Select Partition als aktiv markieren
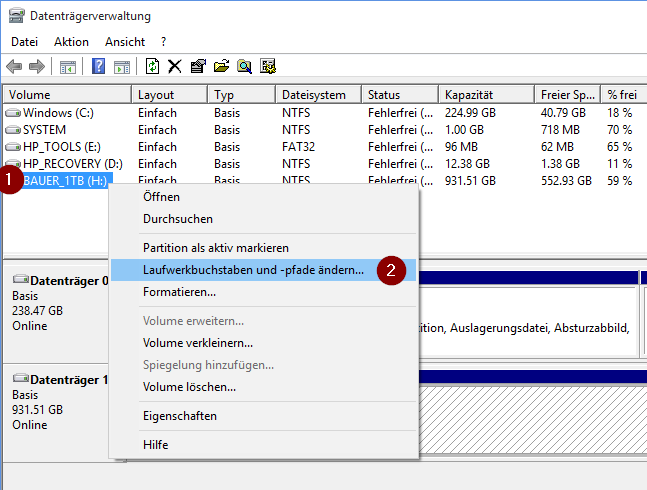Image resolution: width=647 pixels, height=490 pixels. click(264, 248)
